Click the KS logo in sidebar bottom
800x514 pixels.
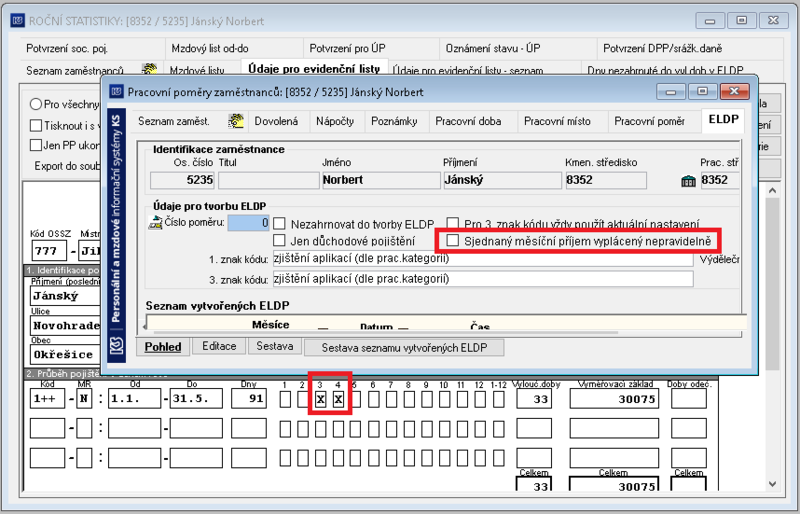[117, 347]
